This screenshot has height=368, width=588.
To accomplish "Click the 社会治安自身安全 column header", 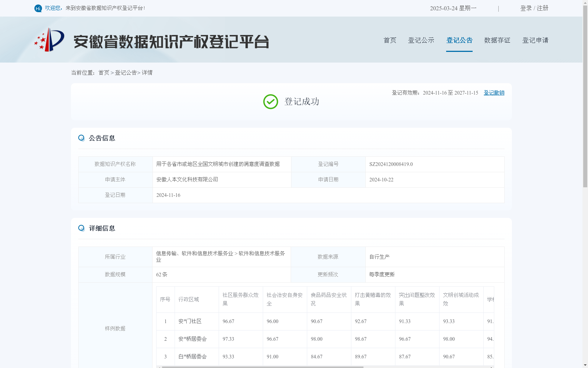I will [285, 299].
